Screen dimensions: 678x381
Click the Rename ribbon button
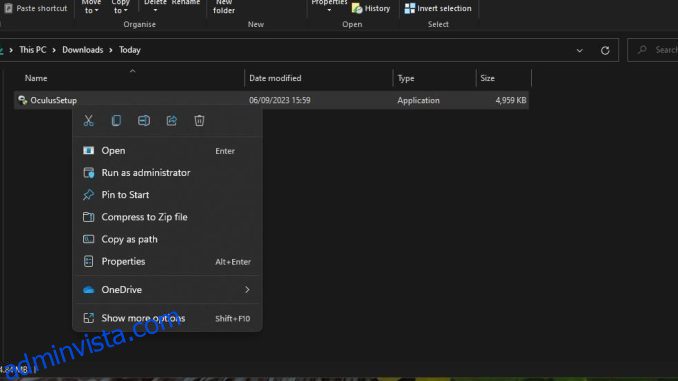click(186, 3)
